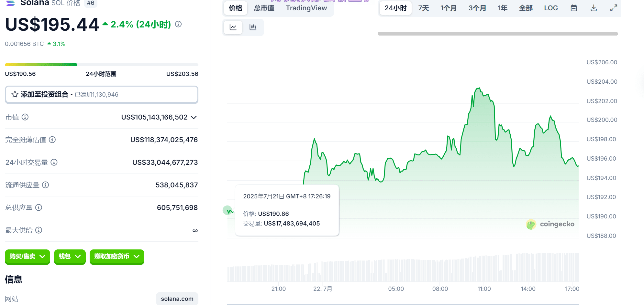Click the 信息 section heading
Viewport: 644px width, 305px height.
14,279
